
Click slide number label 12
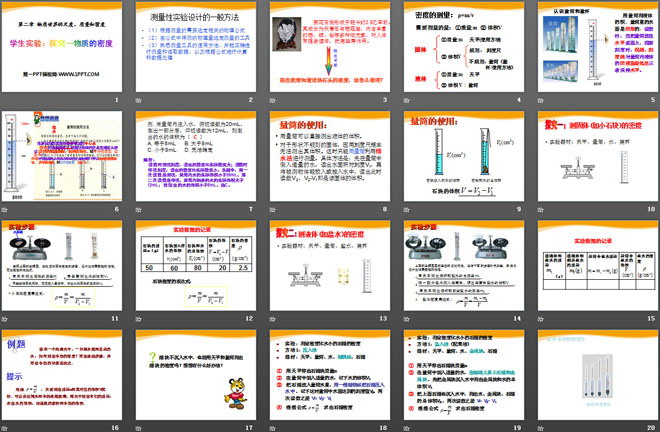(249, 318)
